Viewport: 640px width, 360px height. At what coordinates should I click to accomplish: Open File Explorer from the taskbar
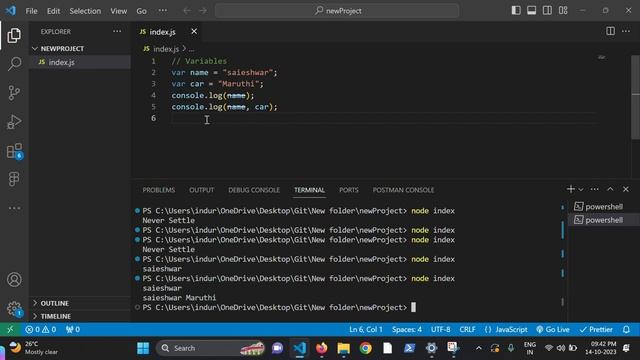coord(344,348)
